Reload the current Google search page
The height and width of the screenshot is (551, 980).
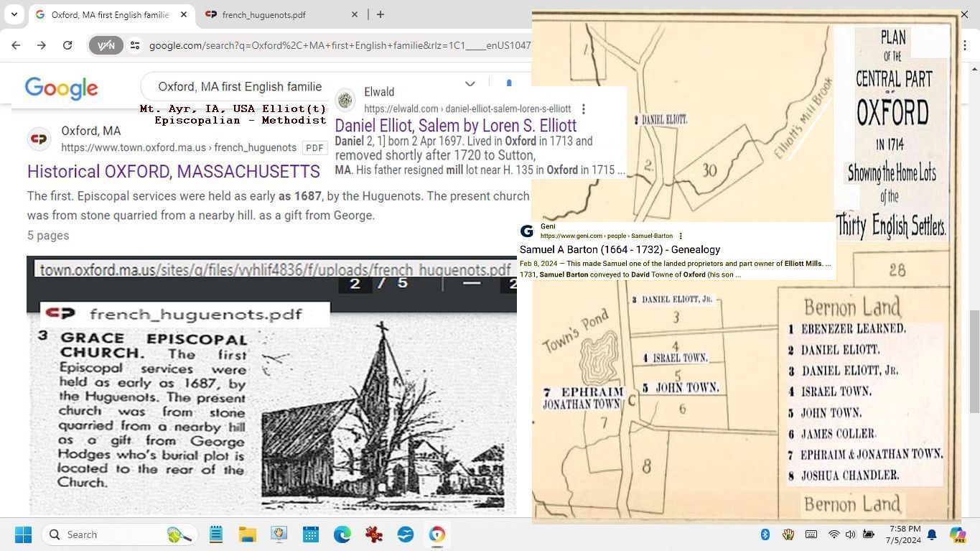click(67, 45)
